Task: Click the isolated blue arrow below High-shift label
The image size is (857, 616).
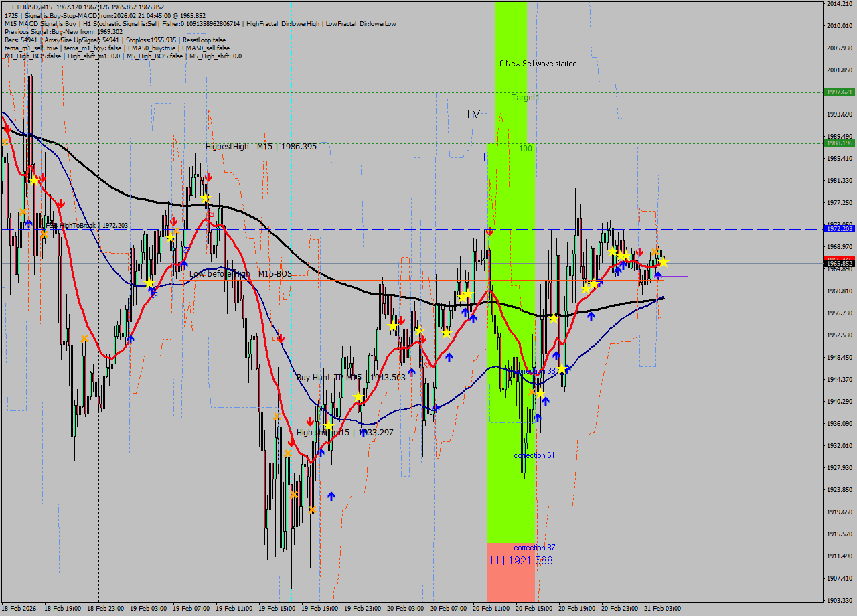Action: [x=331, y=496]
